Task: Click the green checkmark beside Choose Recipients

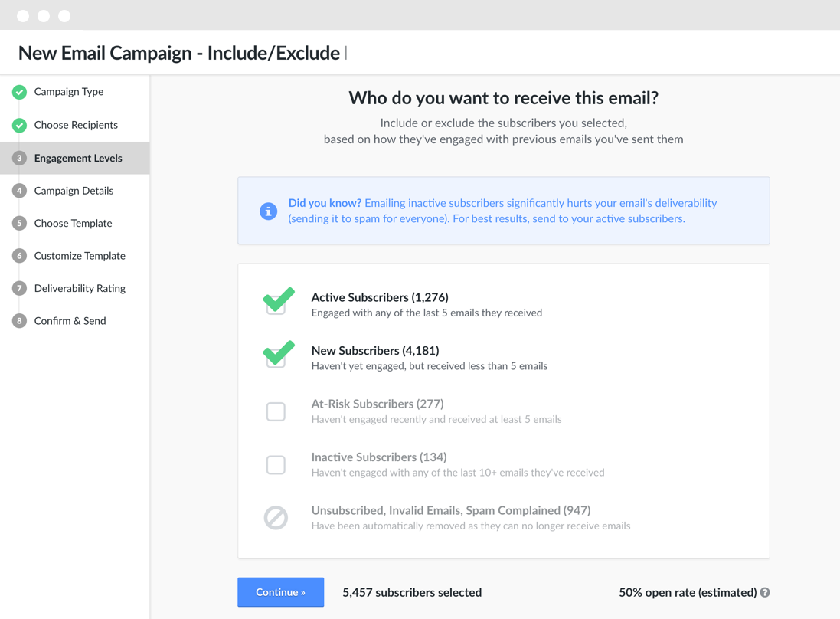Action: click(19, 126)
